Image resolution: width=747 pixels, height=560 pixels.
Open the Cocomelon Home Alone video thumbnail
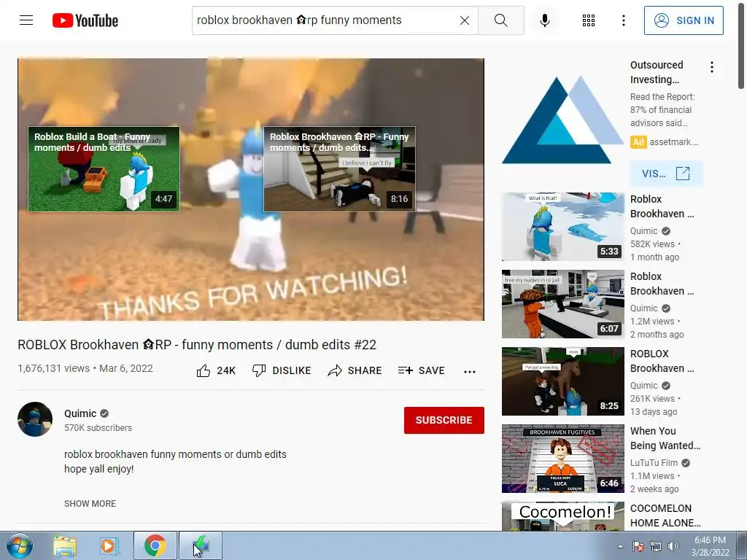click(x=562, y=516)
